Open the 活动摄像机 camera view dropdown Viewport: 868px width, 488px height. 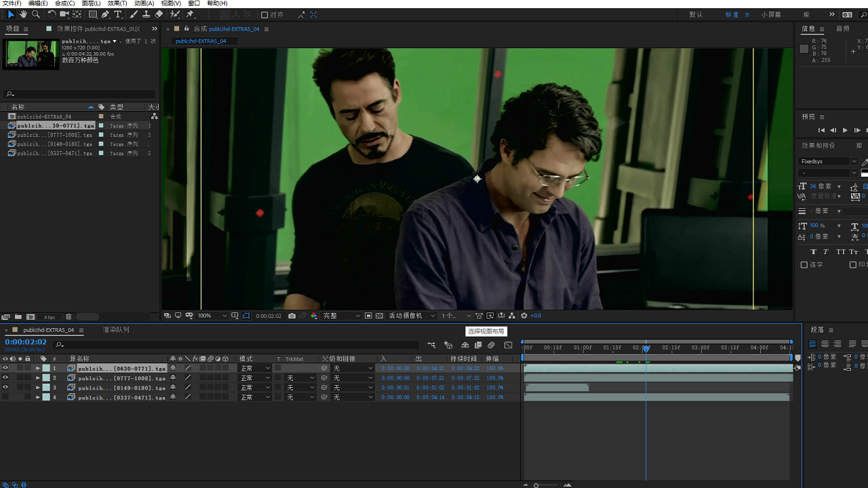pyautogui.click(x=412, y=316)
